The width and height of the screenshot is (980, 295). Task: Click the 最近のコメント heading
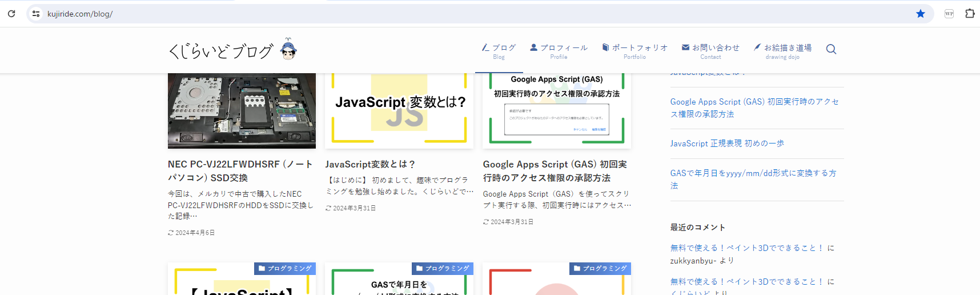pyautogui.click(x=698, y=228)
